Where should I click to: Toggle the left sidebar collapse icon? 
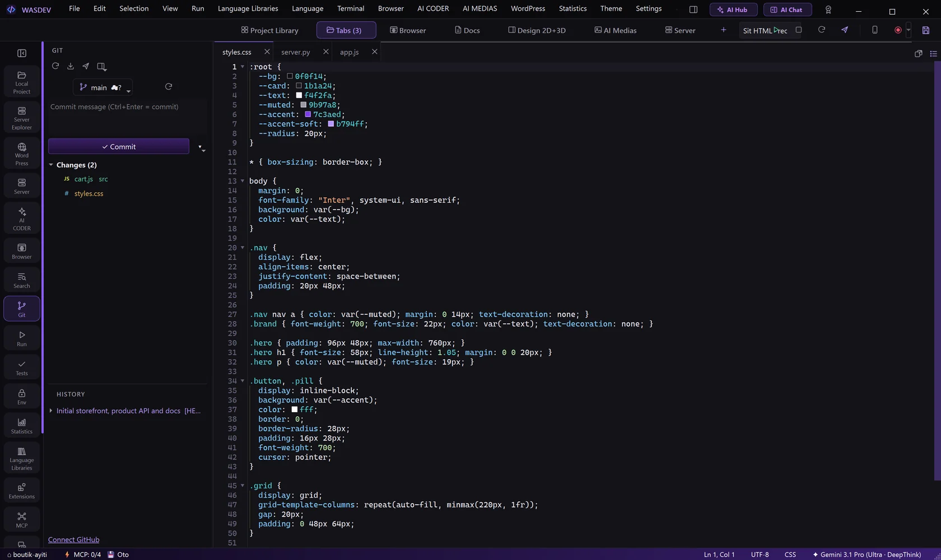pyautogui.click(x=22, y=53)
